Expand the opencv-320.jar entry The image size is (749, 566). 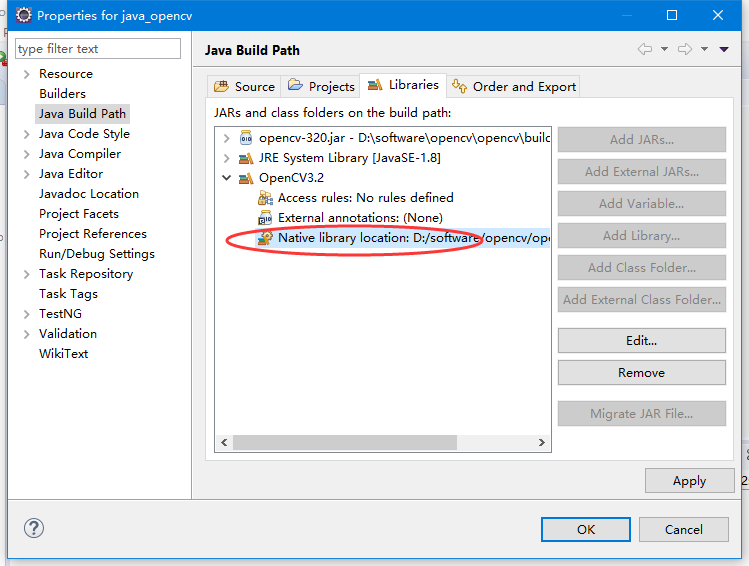(x=226, y=139)
